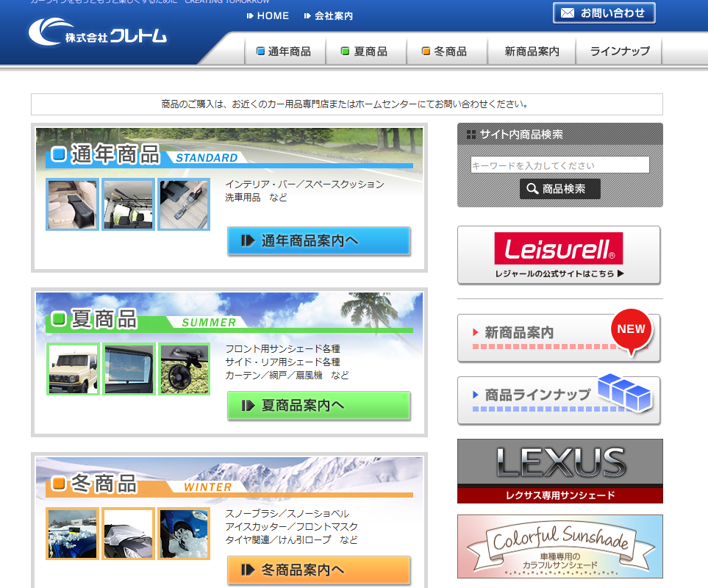
Task: Open the 会社案内 header link
Action: tap(328, 15)
